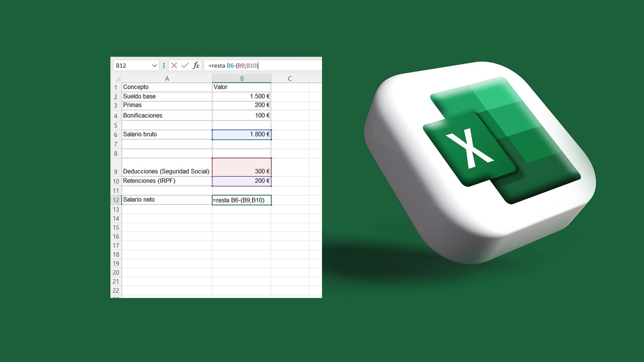Expand the Name Box dropdown arrow
644x362 pixels.
[x=154, y=66]
